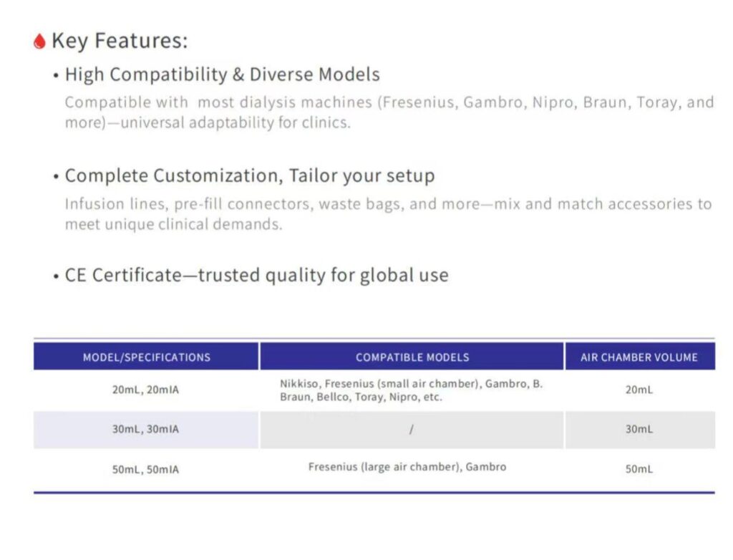733x560 pixels.
Task: Click the 30mL, 30mlA model cell
Action: pos(146,430)
